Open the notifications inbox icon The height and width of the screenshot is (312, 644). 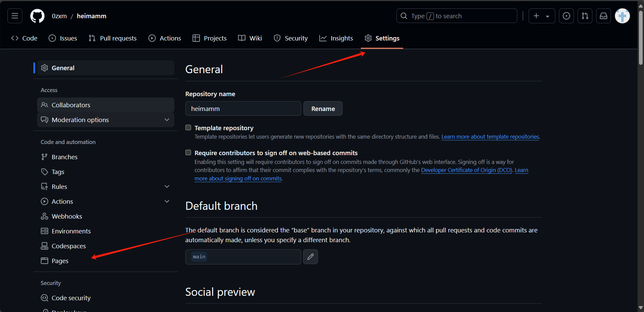tap(603, 16)
